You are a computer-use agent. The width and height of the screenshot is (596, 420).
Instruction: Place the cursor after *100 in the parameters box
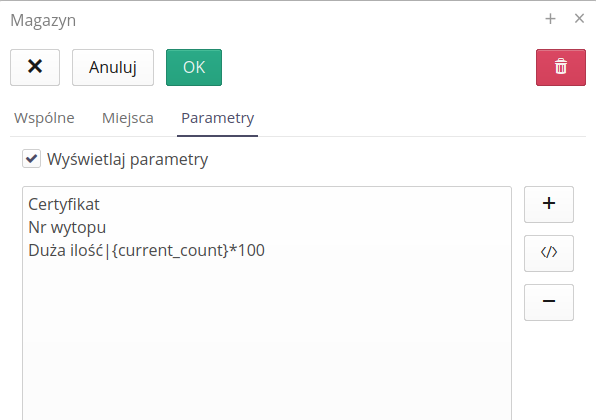tap(266, 250)
